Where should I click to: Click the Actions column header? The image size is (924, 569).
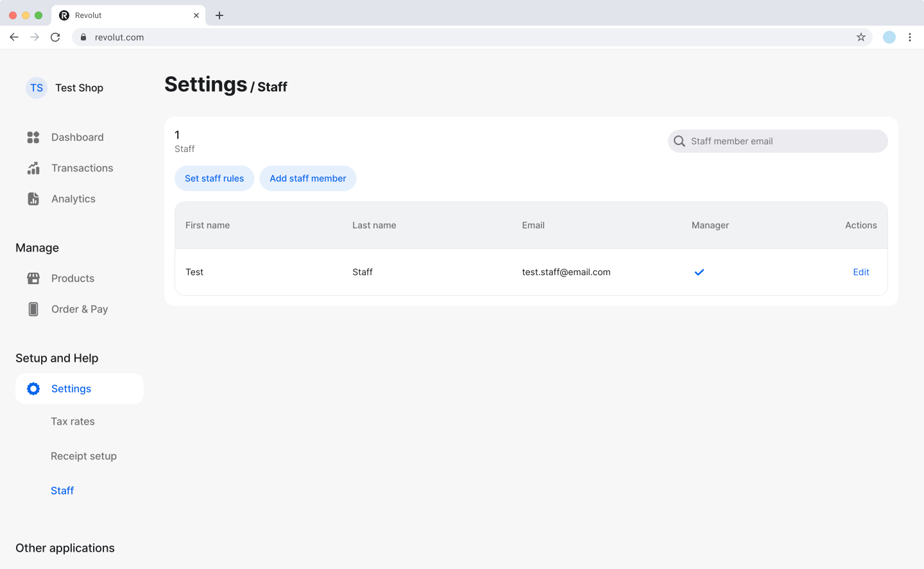(x=861, y=225)
